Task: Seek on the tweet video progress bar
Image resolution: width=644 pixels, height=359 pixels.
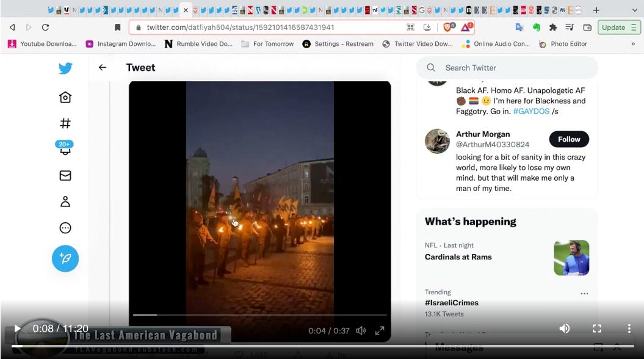Action: (x=259, y=315)
